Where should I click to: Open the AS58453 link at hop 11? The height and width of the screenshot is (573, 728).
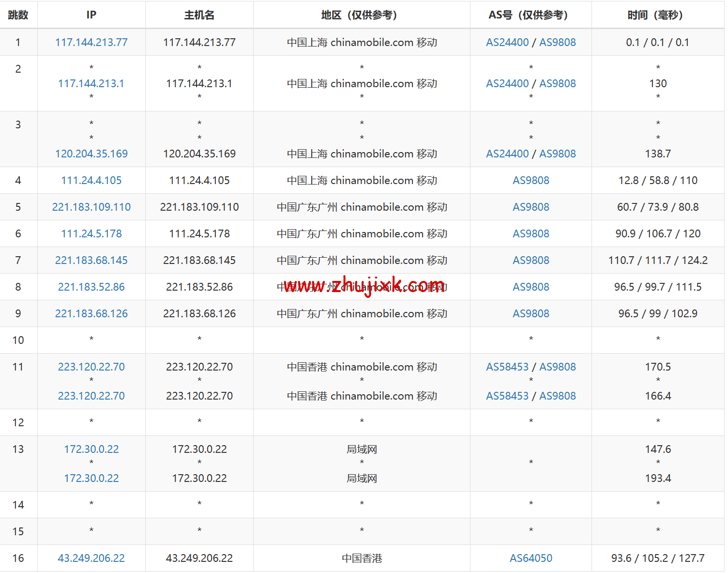coord(507,367)
